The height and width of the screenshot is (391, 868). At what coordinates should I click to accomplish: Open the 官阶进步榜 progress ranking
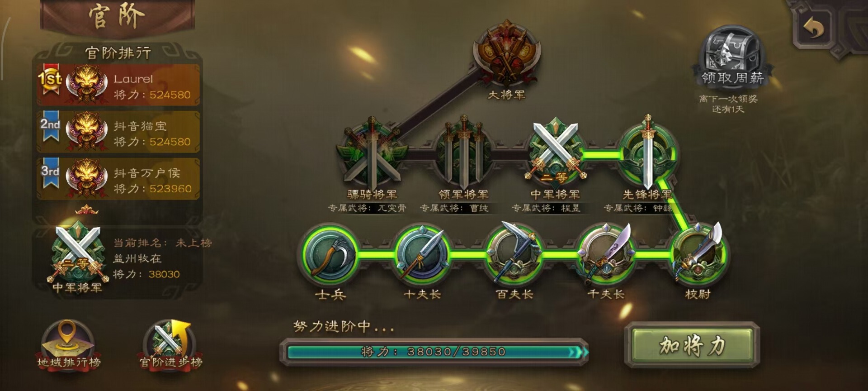pyautogui.click(x=170, y=345)
